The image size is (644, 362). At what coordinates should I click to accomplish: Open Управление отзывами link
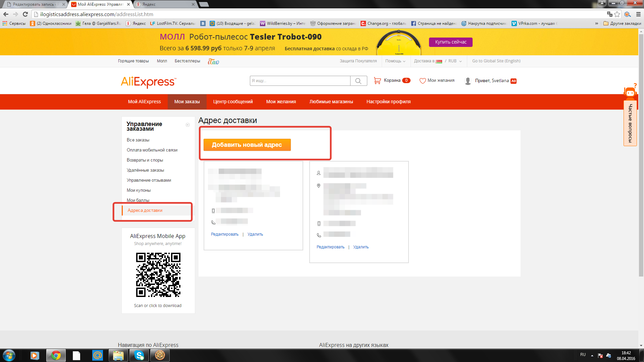(149, 180)
